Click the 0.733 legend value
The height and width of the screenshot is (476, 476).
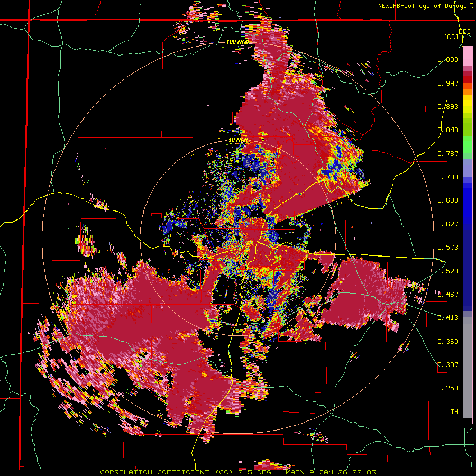pyautogui.click(x=448, y=177)
